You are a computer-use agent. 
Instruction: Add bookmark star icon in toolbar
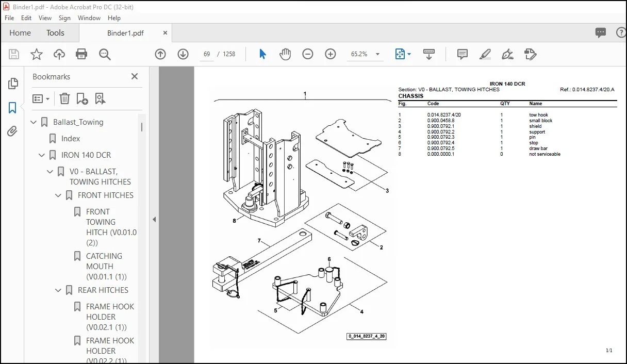coord(37,54)
